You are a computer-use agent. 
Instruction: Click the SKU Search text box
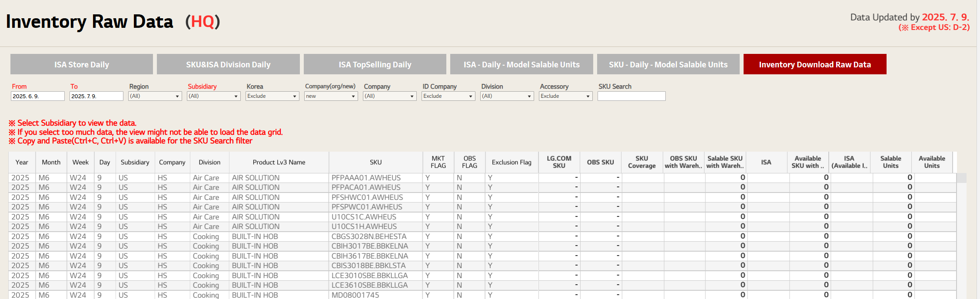tap(631, 96)
